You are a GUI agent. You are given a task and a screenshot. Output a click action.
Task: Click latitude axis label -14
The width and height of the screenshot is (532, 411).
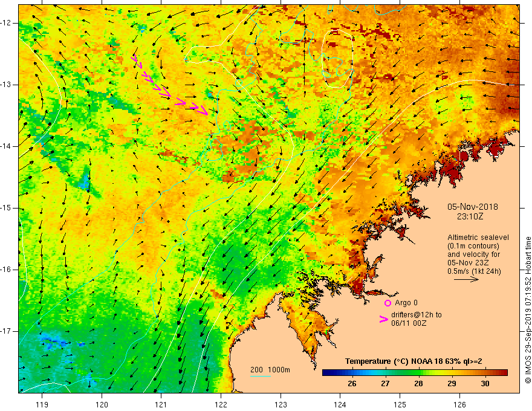click(6, 146)
